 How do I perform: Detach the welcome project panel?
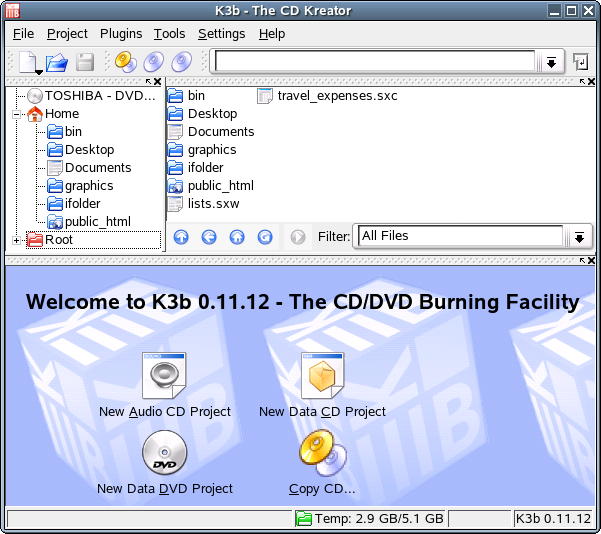tap(582, 260)
